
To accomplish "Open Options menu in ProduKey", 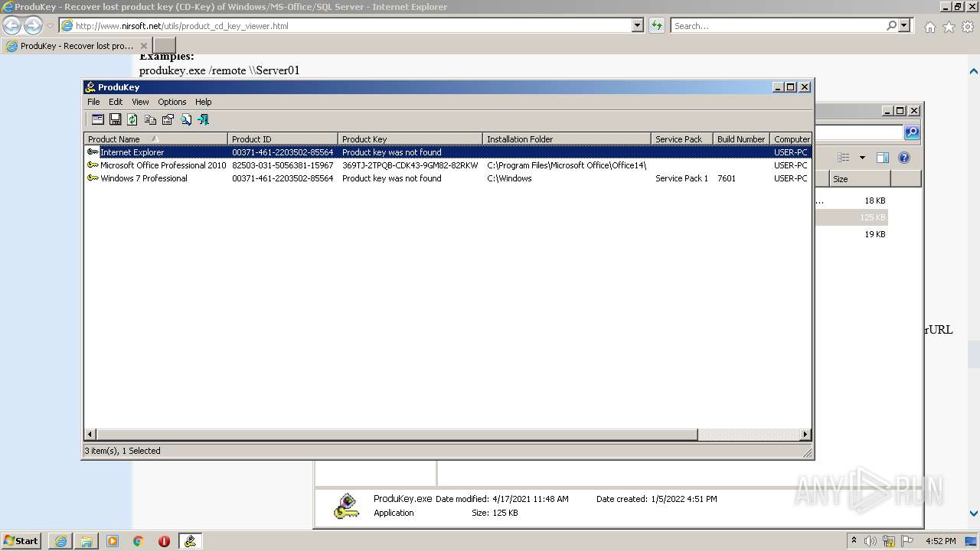I will click(172, 102).
